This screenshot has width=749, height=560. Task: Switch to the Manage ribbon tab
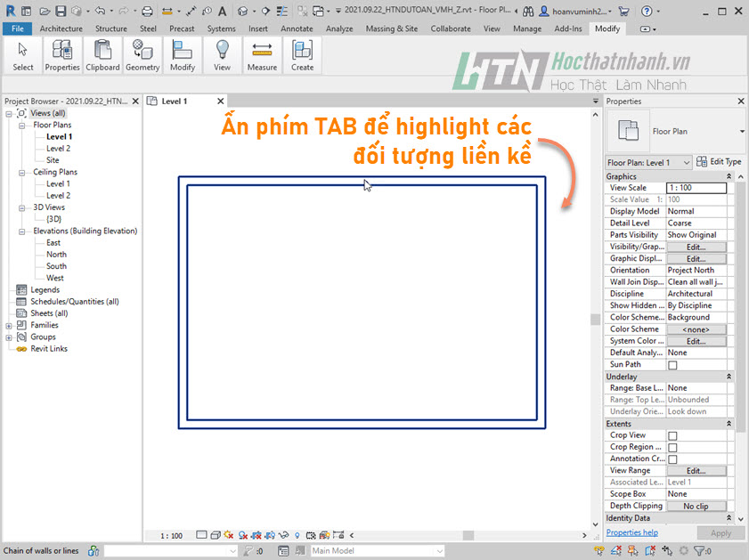coord(527,28)
